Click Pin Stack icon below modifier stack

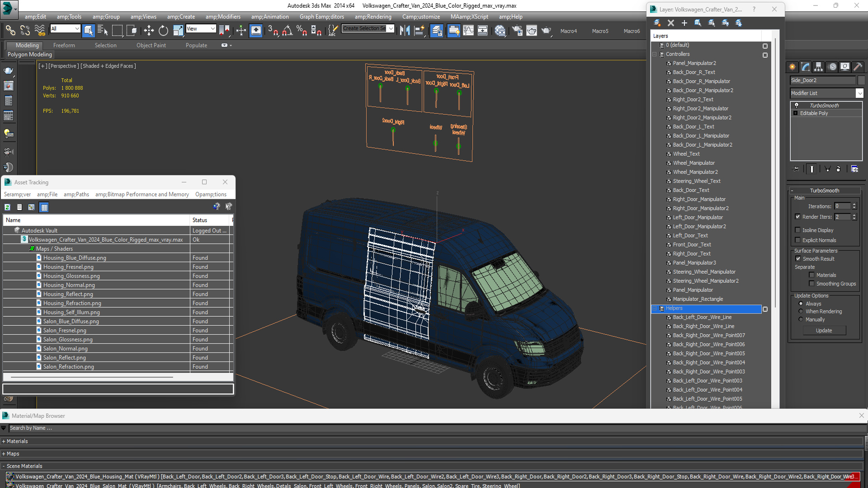[796, 169]
